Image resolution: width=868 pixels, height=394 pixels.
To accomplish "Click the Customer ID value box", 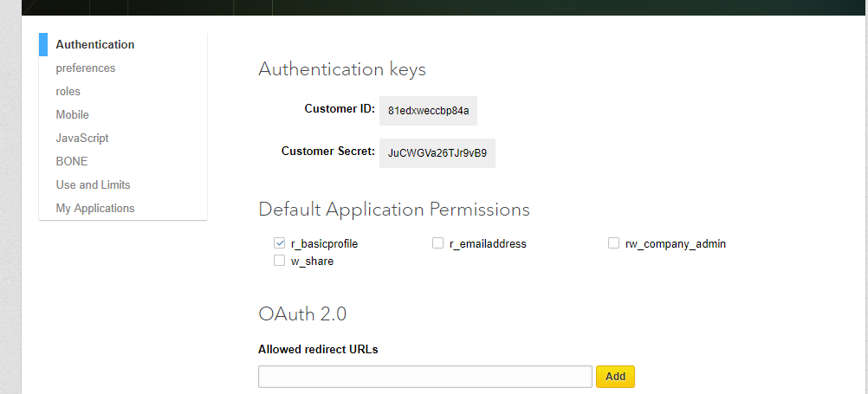I will pos(428,111).
